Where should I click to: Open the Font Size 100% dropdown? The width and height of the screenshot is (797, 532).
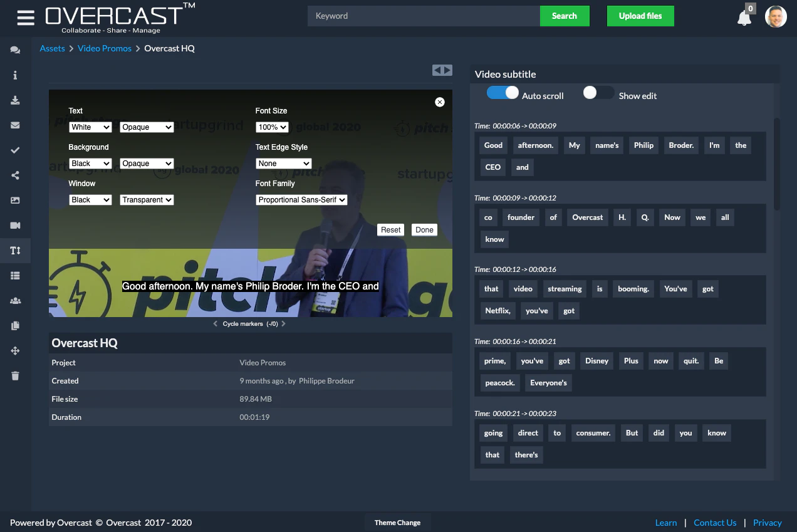[x=272, y=127]
